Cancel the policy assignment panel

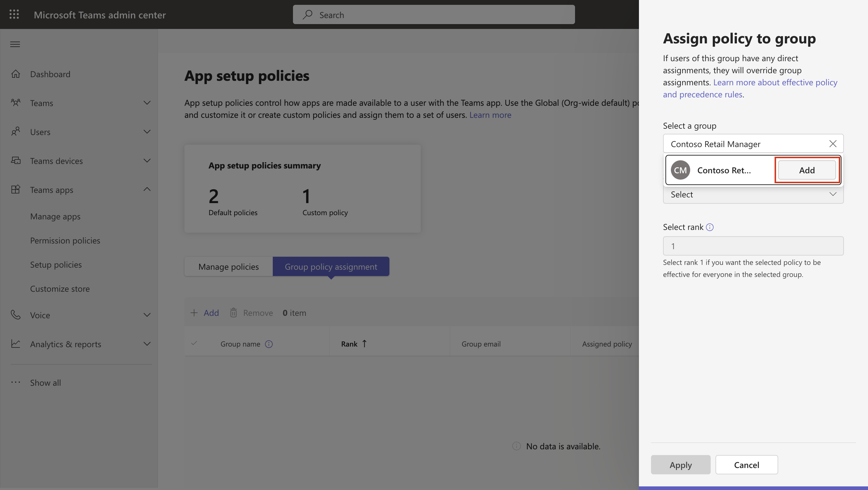click(x=747, y=465)
